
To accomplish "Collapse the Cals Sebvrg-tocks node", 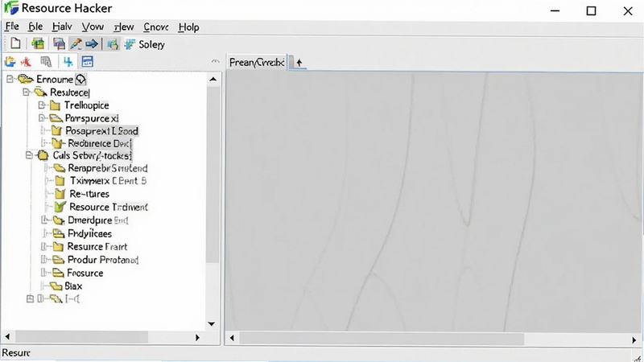I will (29, 155).
